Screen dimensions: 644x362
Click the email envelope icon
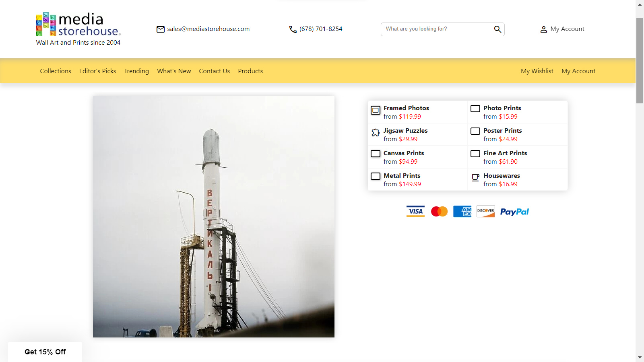(161, 29)
